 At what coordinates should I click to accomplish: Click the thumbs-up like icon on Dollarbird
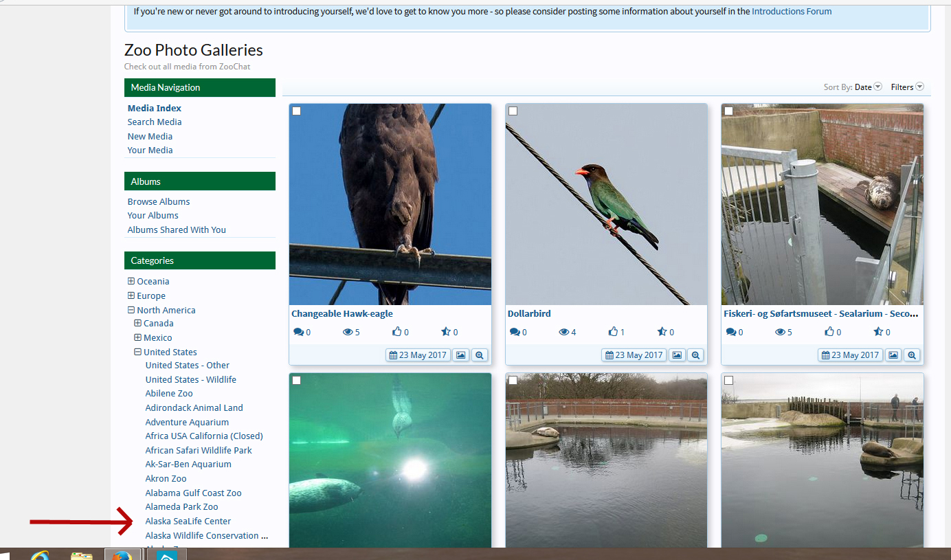click(613, 332)
